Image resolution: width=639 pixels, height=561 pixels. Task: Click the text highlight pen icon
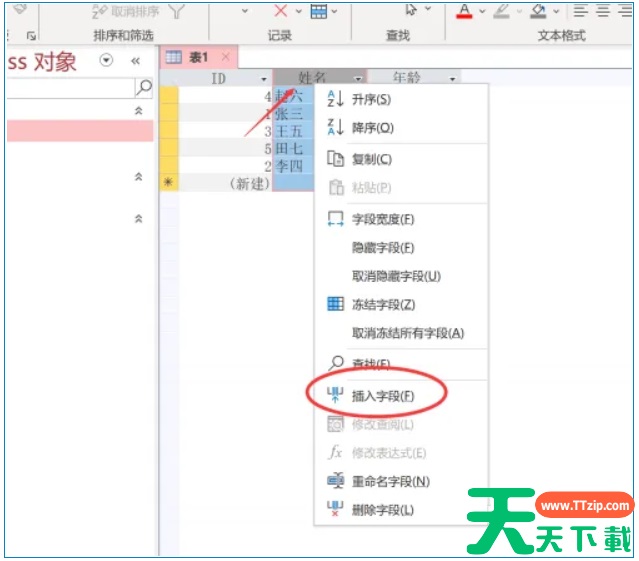(502, 11)
